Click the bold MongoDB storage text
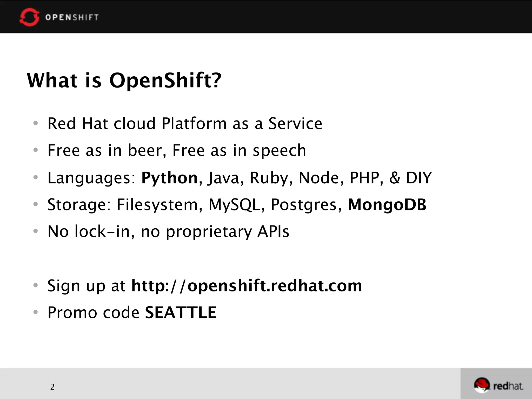532x399 pixels. click(x=387, y=205)
